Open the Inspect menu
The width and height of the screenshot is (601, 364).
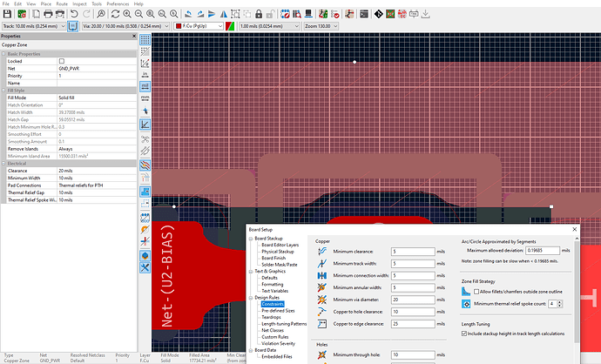point(80,3)
